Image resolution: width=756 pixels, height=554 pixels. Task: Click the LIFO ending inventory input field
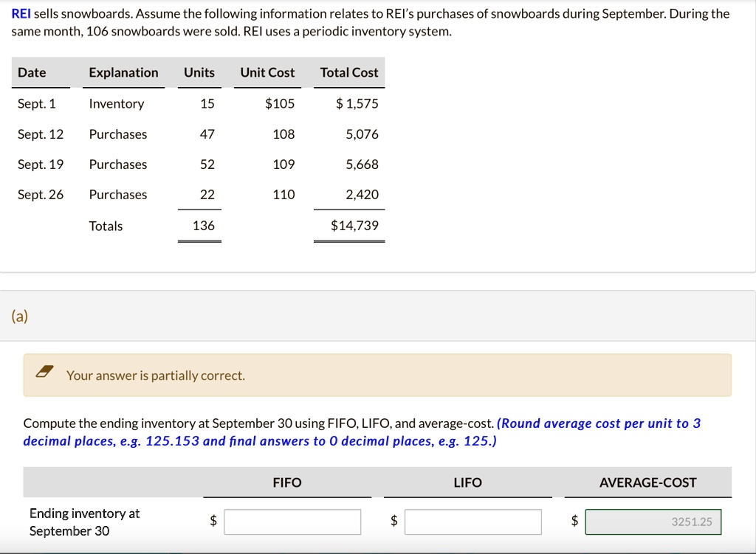tap(472, 522)
